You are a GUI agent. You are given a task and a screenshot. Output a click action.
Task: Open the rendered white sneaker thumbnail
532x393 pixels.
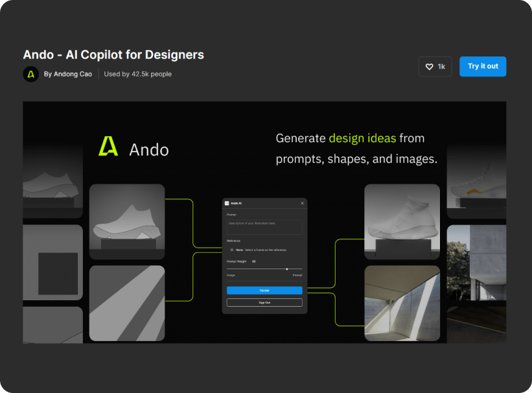(x=402, y=222)
